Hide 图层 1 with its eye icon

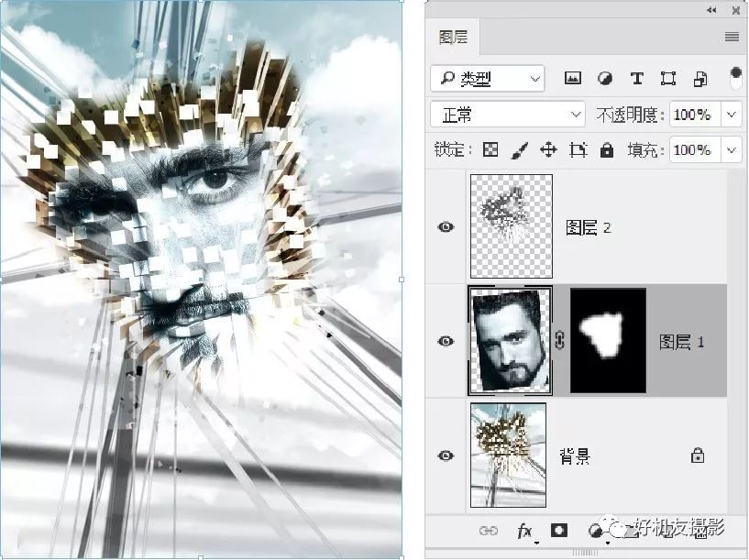(x=446, y=341)
